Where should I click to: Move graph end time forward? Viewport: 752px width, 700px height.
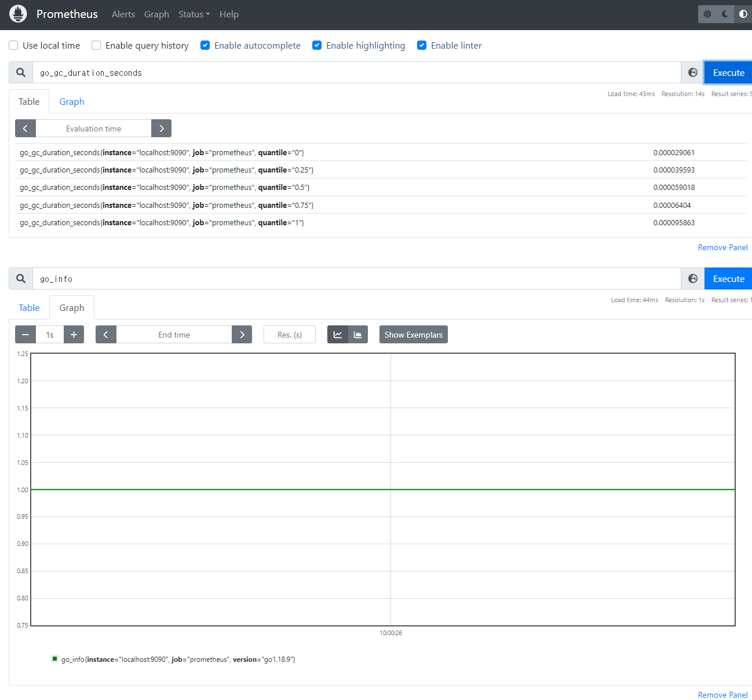coord(242,335)
